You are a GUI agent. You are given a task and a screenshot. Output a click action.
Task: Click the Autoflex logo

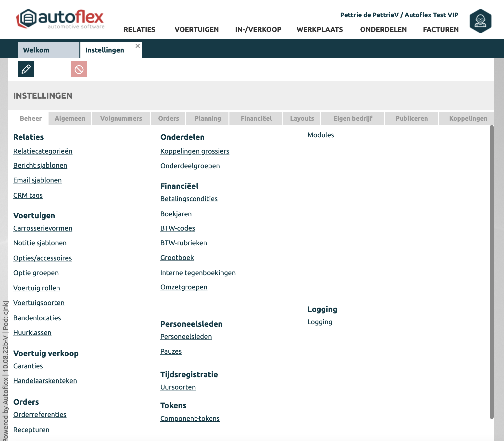pos(61,19)
